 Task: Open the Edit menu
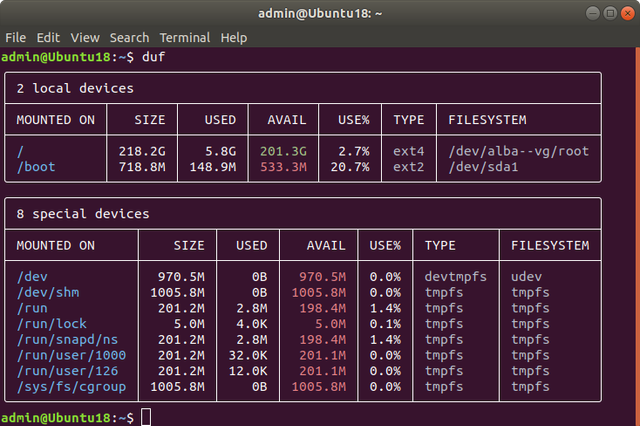[x=48, y=37]
